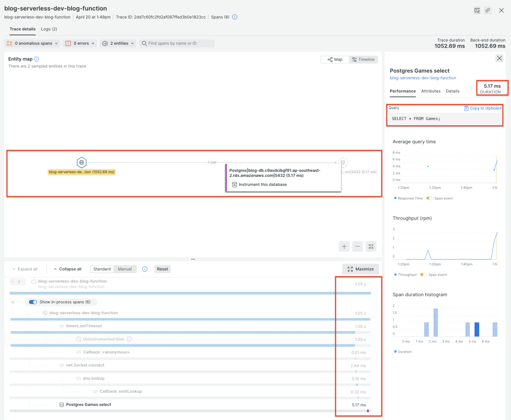Open the trace notes edit icon
Image resolution: width=511 pixels, height=420 pixels.
477,10
